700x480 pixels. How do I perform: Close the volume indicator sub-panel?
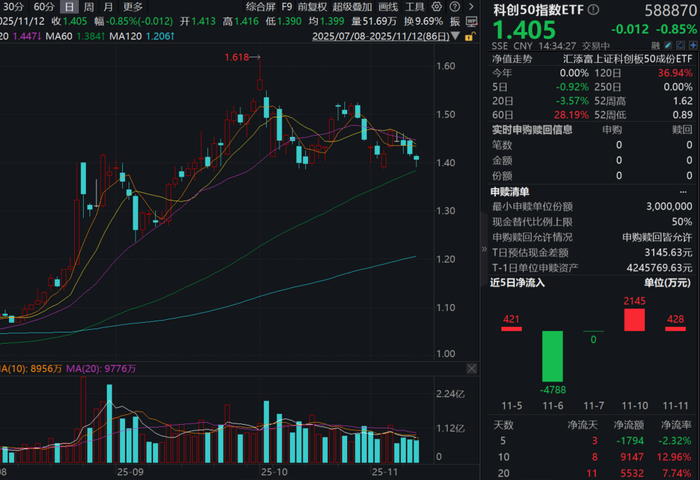471,368
